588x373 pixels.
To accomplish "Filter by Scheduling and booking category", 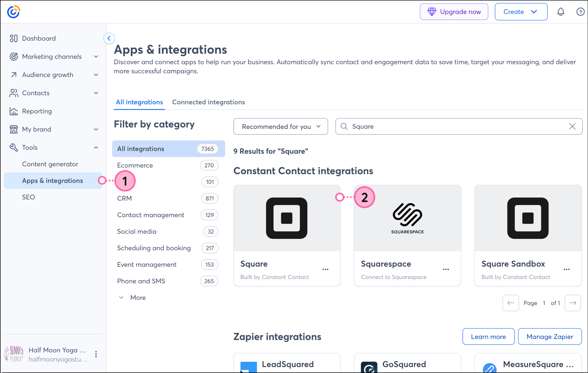I will (168, 248).
